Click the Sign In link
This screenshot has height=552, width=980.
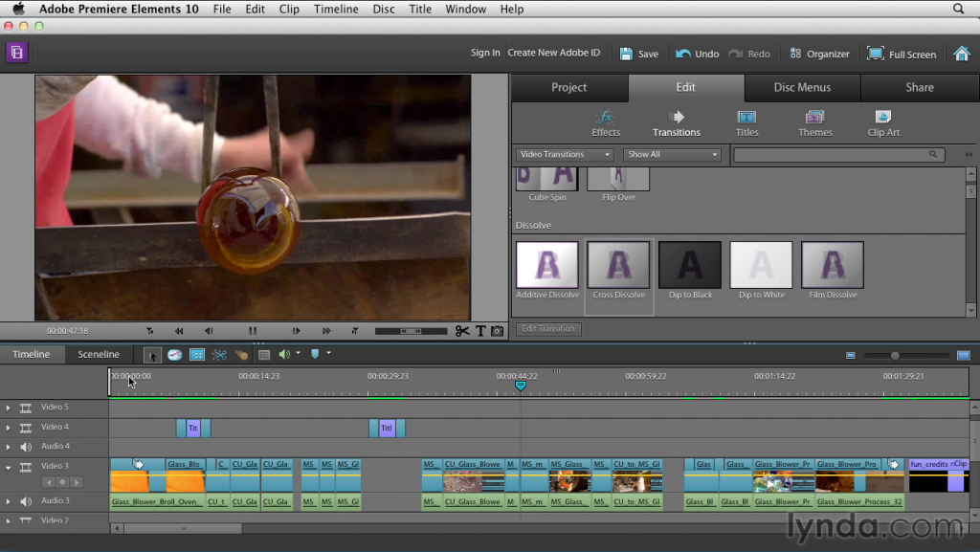pyautogui.click(x=485, y=53)
